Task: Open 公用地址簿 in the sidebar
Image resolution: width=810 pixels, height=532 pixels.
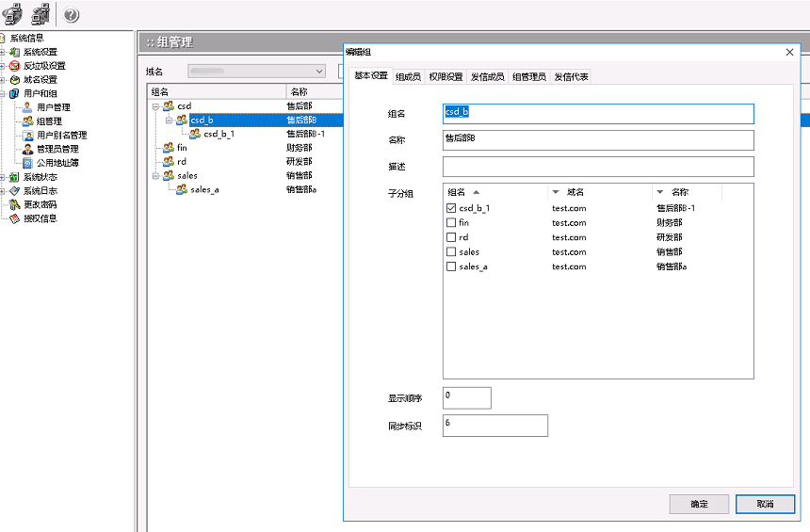Action: tap(57, 163)
